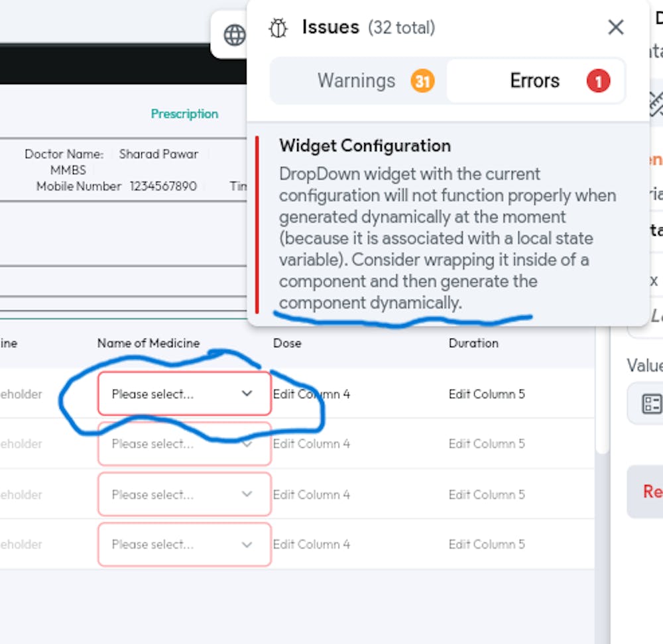Expand the bottom-row Please select dropdown

pyautogui.click(x=184, y=544)
